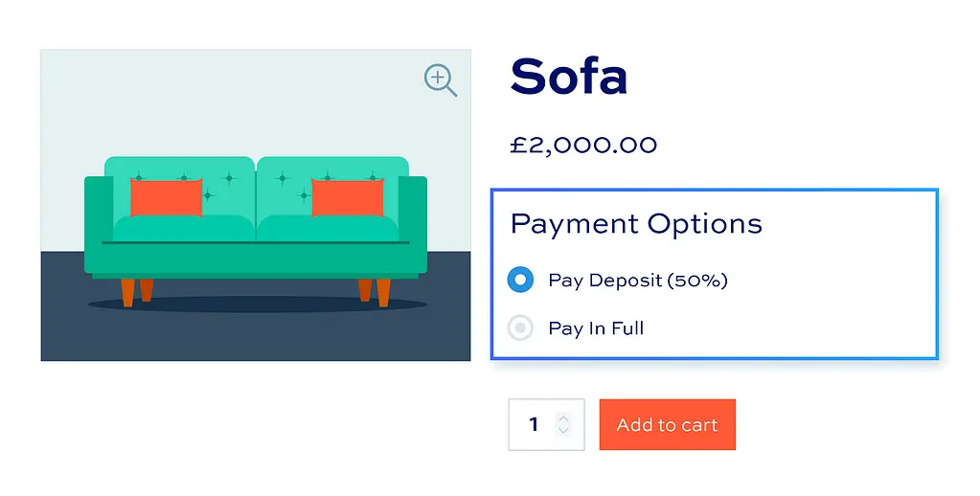Decrease quantity with the down arrow
Viewport: 980px width, 496px height.
point(564,431)
